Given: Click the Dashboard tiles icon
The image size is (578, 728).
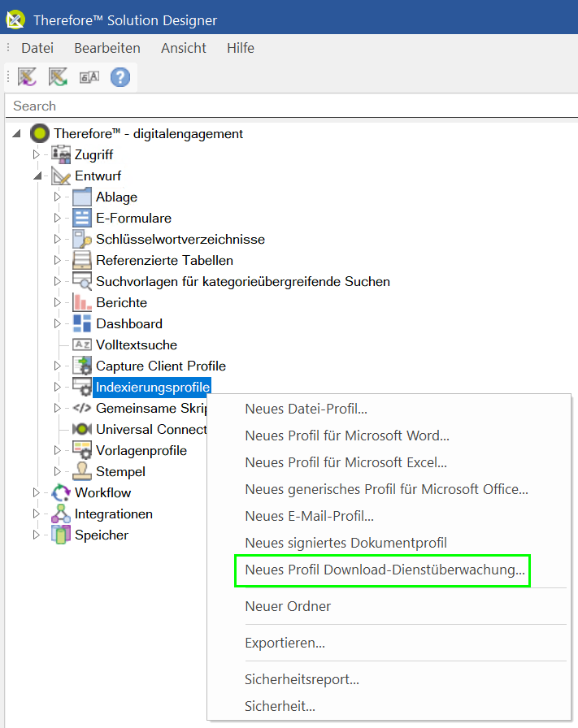Looking at the screenshot, I should pyautogui.click(x=82, y=323).
